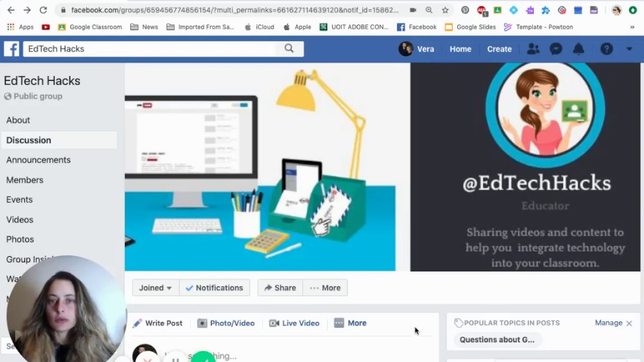Open the About section

(18, 120)
